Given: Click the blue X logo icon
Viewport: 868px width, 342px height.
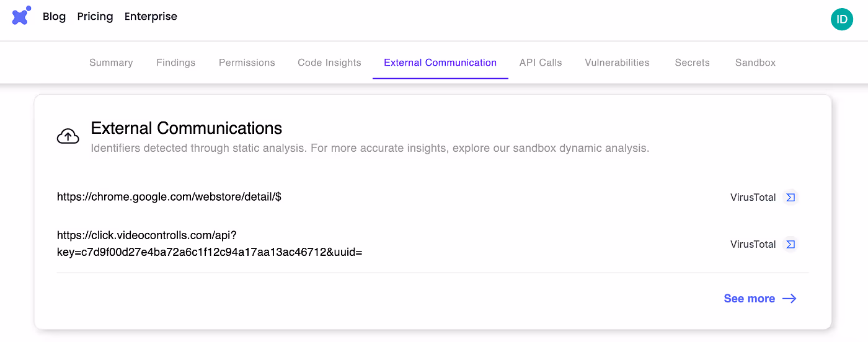Looking at the screenshot, I should [21, 16].
